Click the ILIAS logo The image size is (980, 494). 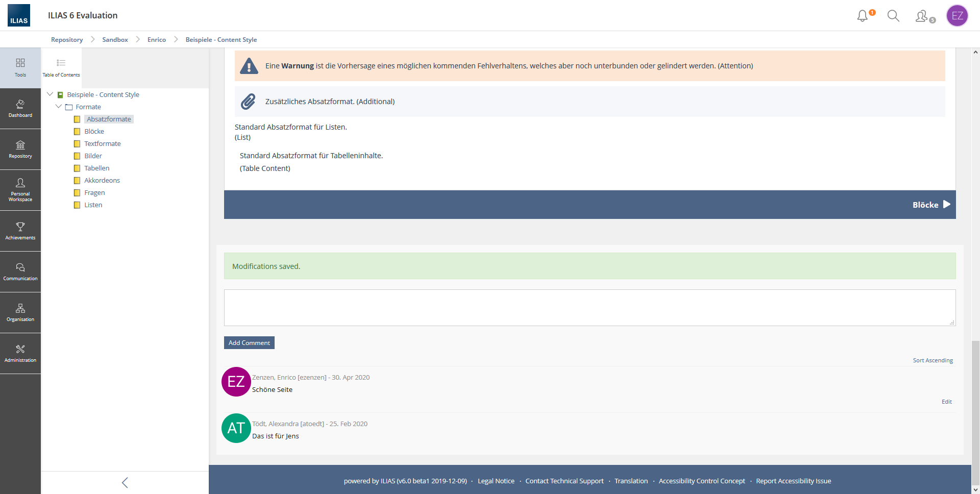[19, 15]
